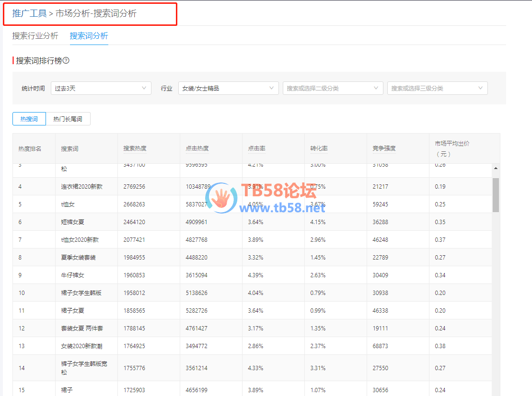This screenshot has height=396, width=532.
Task: Click the 市场平均出价（元）column header
Action: pyautogui.click(x=452, y=148)
